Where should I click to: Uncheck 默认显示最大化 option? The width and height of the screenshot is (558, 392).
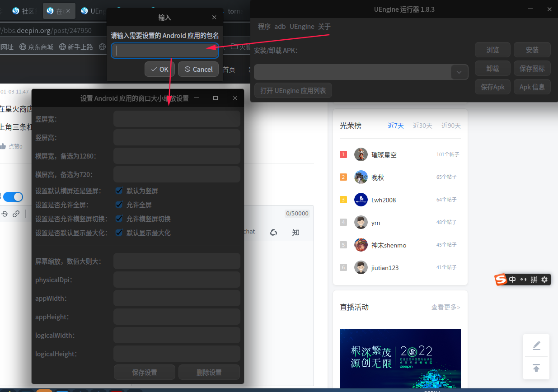119,233
